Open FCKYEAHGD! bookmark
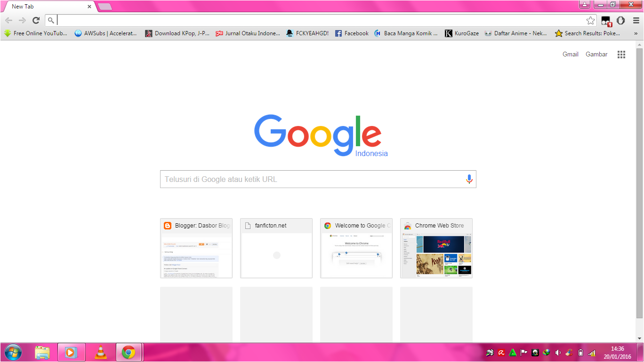Screen dimensions: 644x362 308,33
